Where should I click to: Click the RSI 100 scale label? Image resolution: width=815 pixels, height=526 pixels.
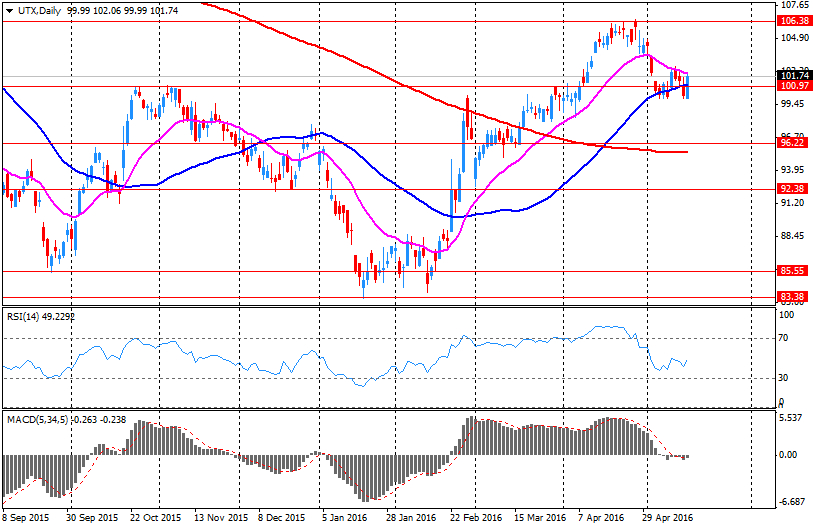pyautogui.click(x=787, y=315)
